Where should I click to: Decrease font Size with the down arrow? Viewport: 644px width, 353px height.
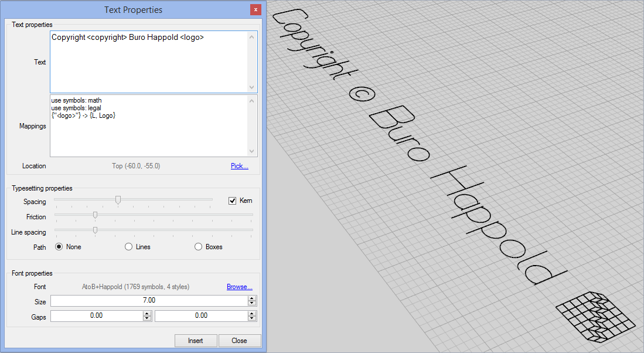pyautogui.click(x=252, y=303)
